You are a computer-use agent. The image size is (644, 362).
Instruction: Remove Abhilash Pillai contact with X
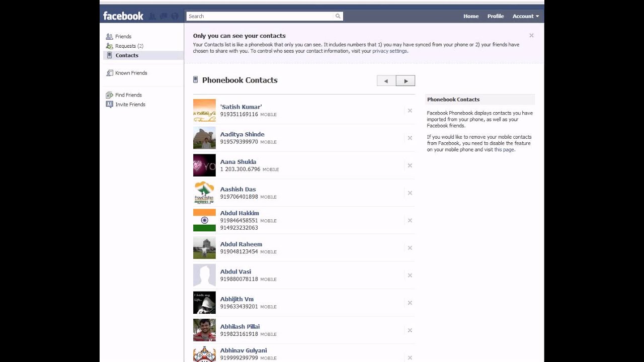[410, 330]
